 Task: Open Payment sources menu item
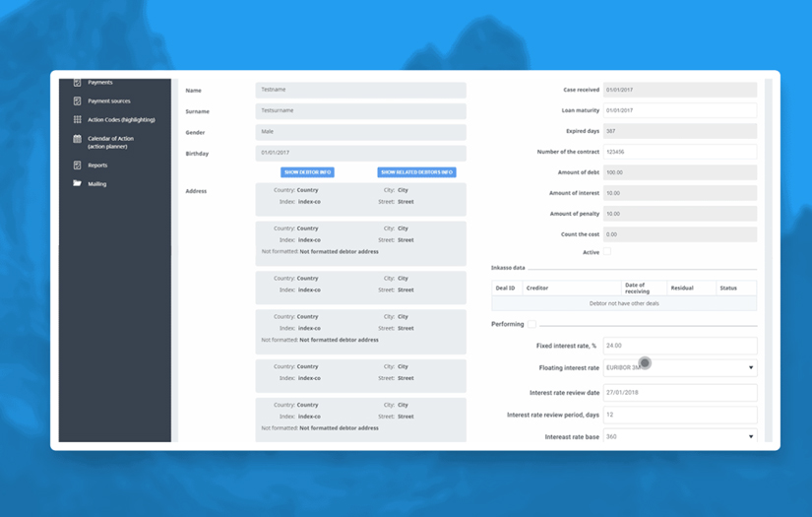coord(108,101)
